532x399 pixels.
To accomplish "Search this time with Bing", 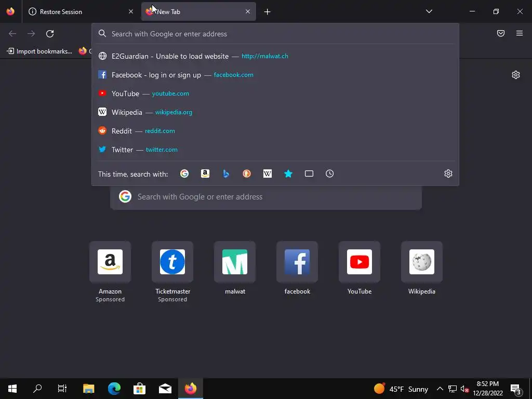I will [226, 174].
